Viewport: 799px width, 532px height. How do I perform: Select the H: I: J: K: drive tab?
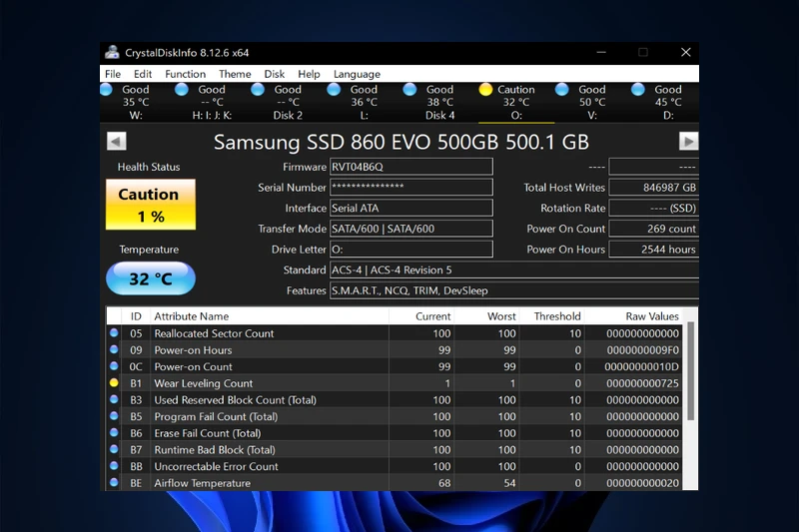(212, 103)
